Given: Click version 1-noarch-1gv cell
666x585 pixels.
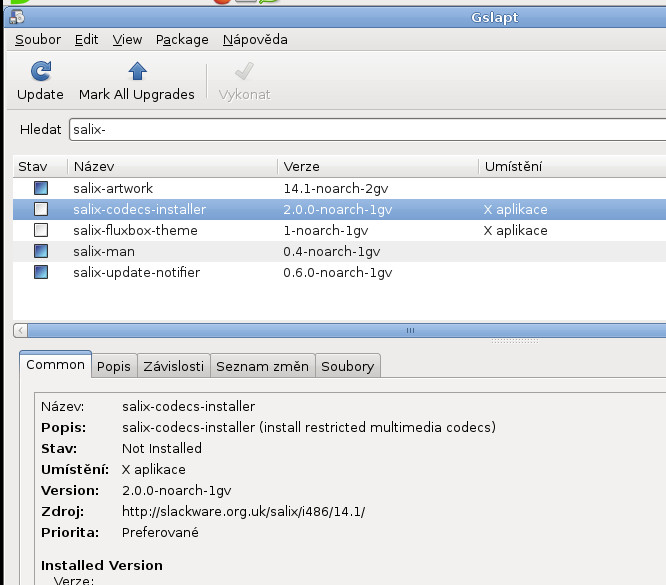Looking at the screenshot, I should tap(326, 230).
